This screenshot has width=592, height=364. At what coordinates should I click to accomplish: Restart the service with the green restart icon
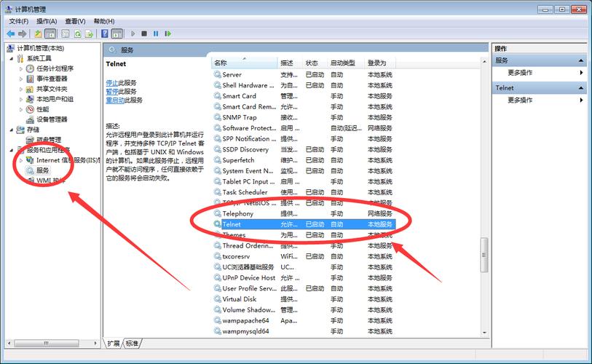(x=167, y=33)
